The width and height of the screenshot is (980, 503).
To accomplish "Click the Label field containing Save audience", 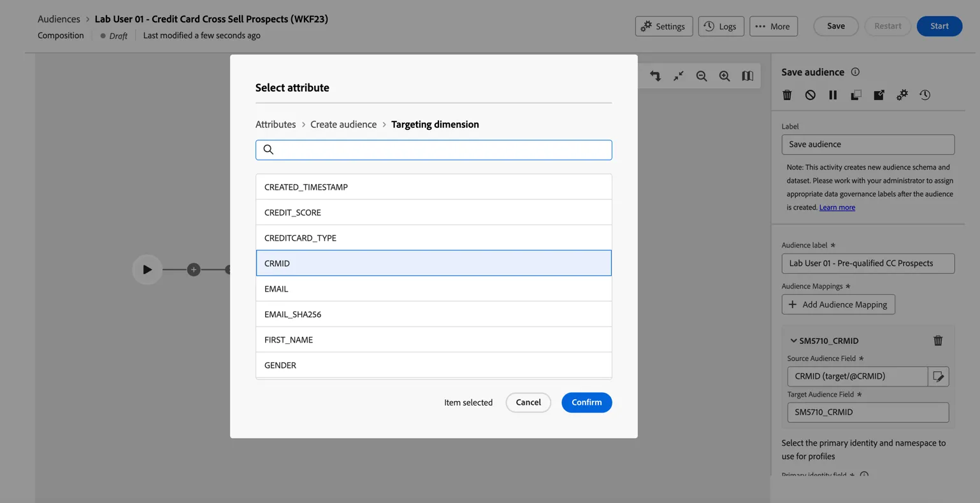I will point(868,145).
